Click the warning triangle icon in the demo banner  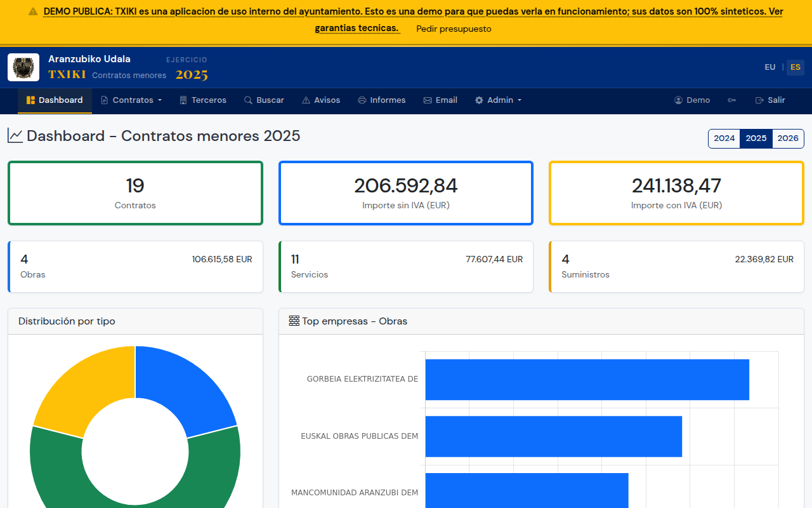(x=33, y=11)
